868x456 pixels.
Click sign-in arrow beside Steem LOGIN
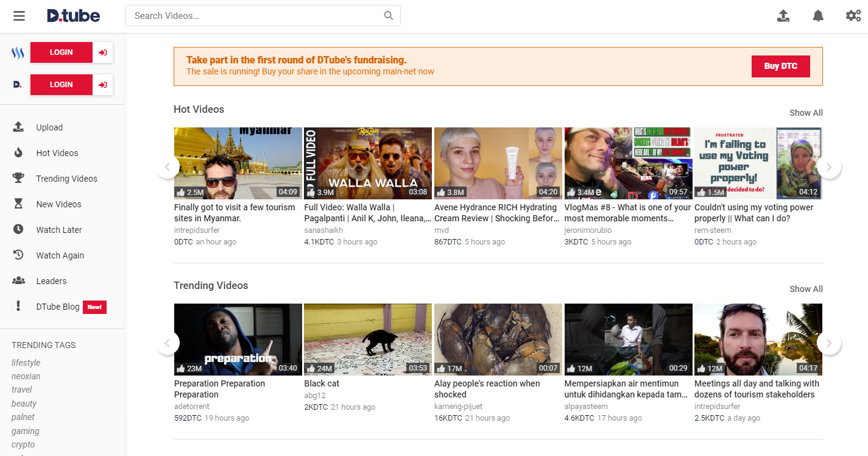[x=103, y=52]
